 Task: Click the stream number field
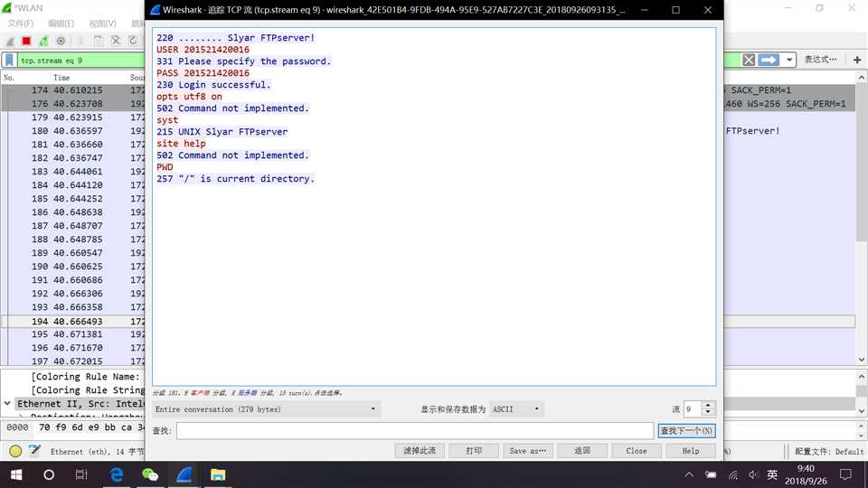tap(693, 408)
